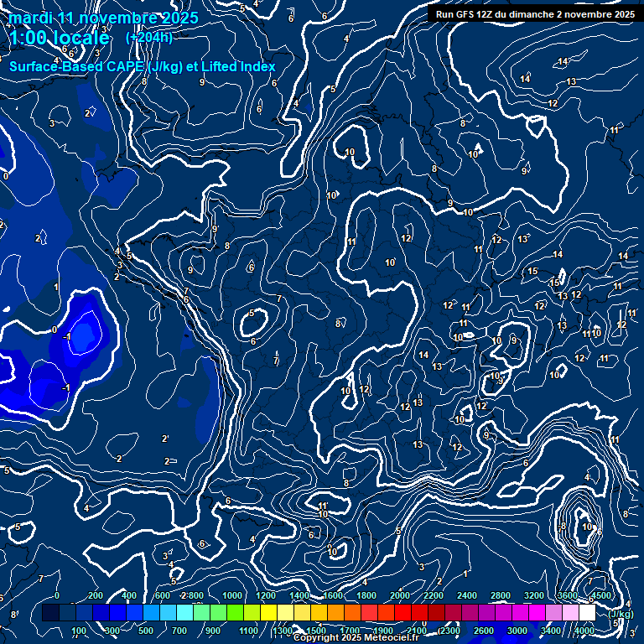This screenshot has height=644, width=644.
Task: Click the '2400' legend label
Action: 467,595
